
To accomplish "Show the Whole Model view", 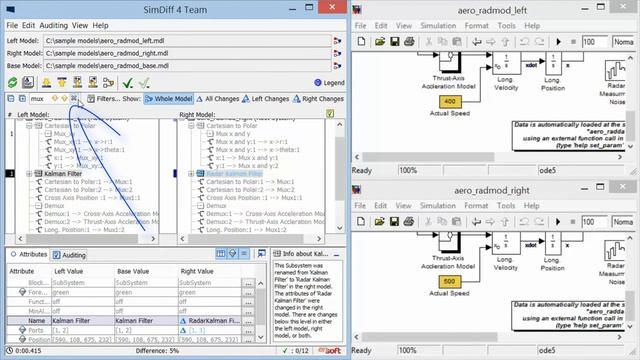I will pos(169,99).
